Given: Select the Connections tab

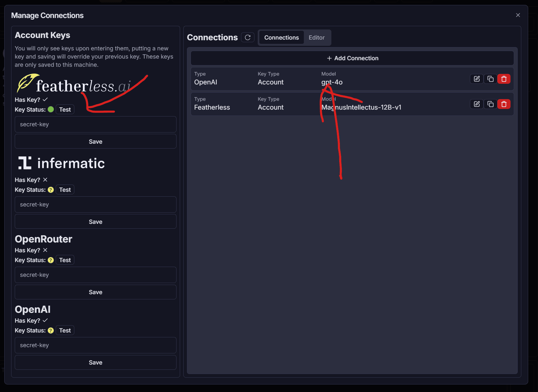Looking at the screenshot, I should coord(282,38).
